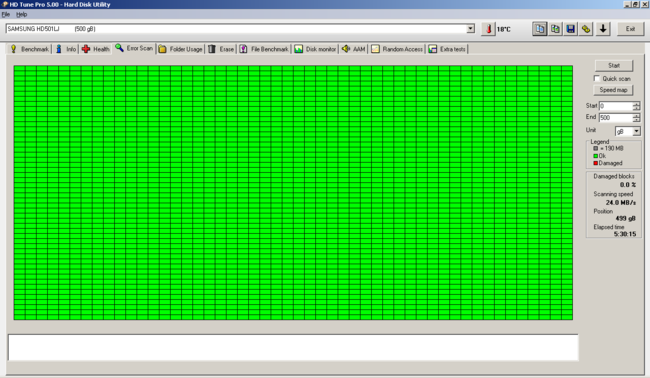Viewport: 650px width, 378px height.
Task: Click the Speed map button
Action: pos(614,90)
